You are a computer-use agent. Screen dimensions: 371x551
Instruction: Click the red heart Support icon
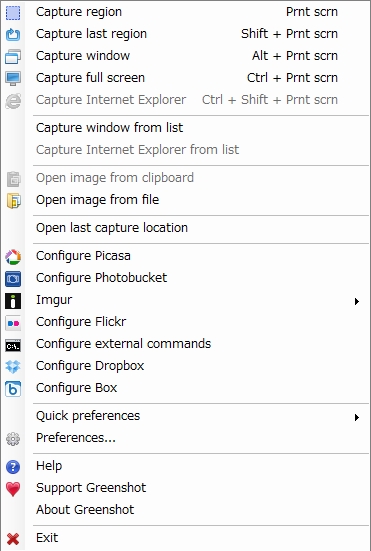[13, 489]
